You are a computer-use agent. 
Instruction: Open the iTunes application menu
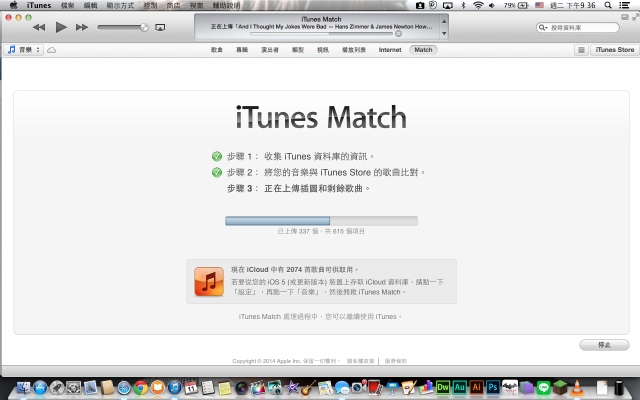coord(39,5)
